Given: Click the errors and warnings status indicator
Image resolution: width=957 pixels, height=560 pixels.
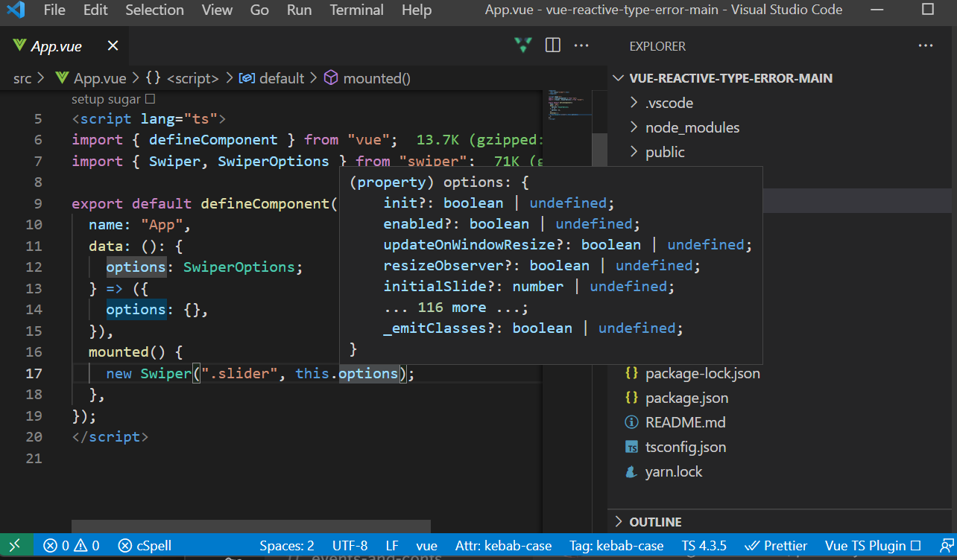Looking at the screenshot, I should point(71,545).
